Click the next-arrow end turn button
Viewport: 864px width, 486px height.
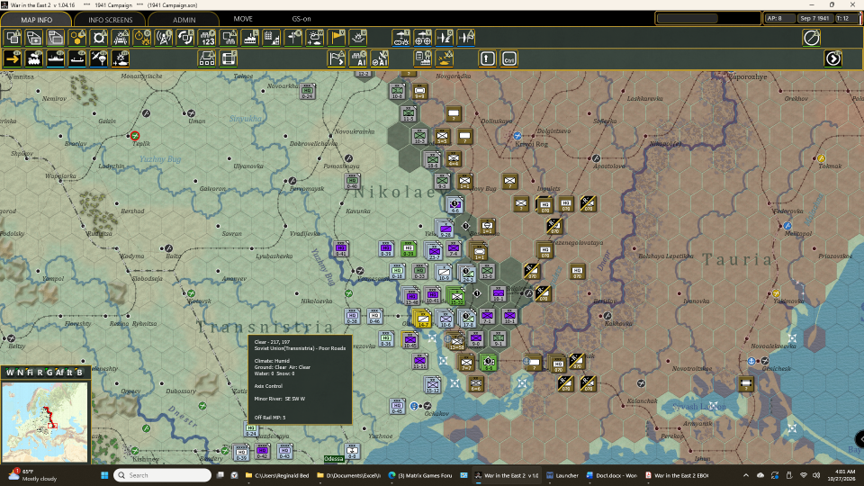coord(833,58)
